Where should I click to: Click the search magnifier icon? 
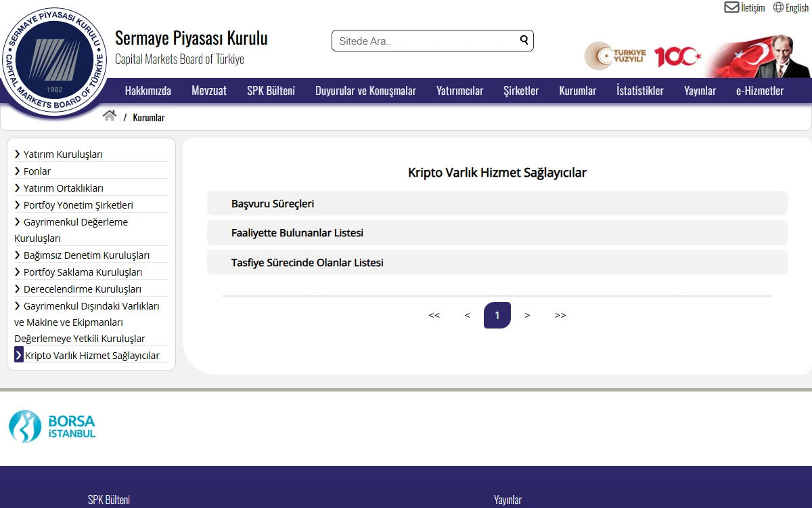point(524,40)
